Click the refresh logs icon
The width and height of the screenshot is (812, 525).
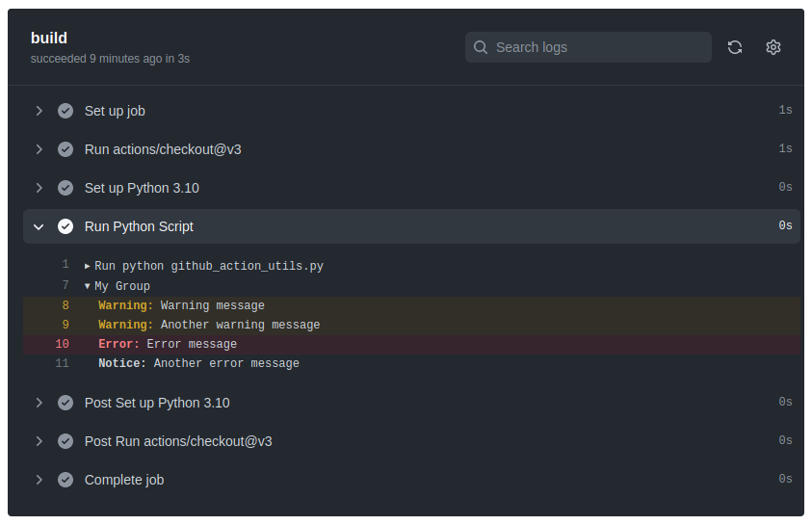point(734,47)
